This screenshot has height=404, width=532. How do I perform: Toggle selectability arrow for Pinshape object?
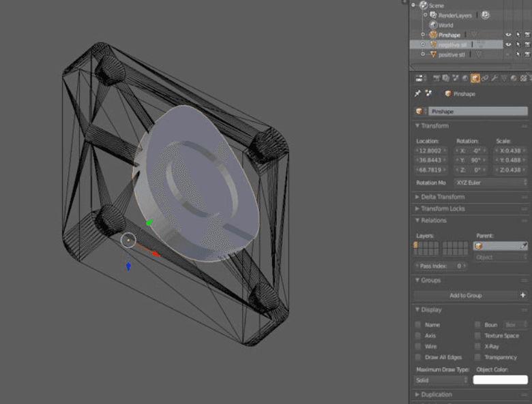[518, 35]
